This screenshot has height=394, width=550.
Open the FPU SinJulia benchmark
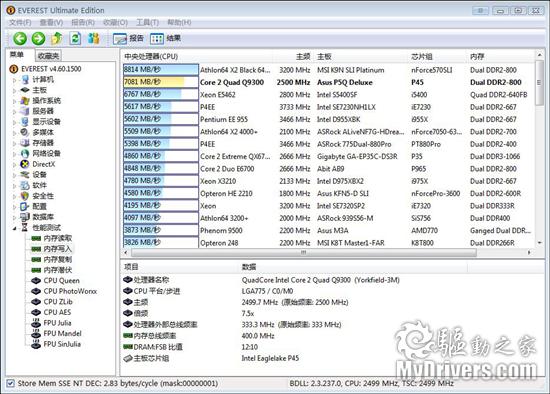click(x=56, y=344)
